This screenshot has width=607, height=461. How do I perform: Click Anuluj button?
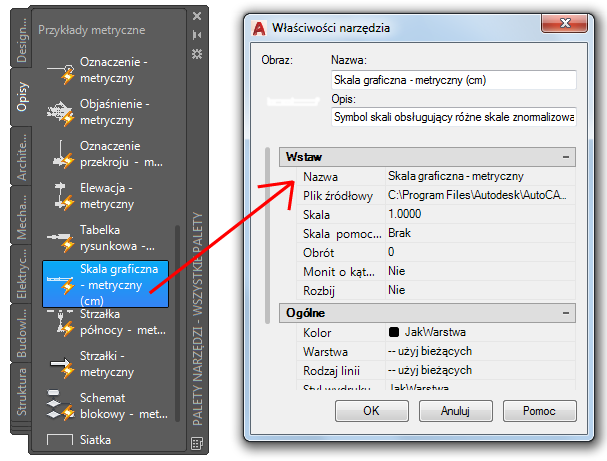(x=456, y=411)
